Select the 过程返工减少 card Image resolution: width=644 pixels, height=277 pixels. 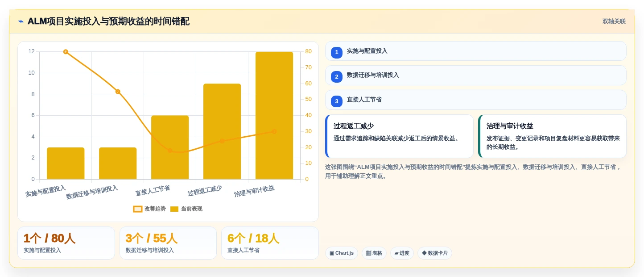point(399,136)
